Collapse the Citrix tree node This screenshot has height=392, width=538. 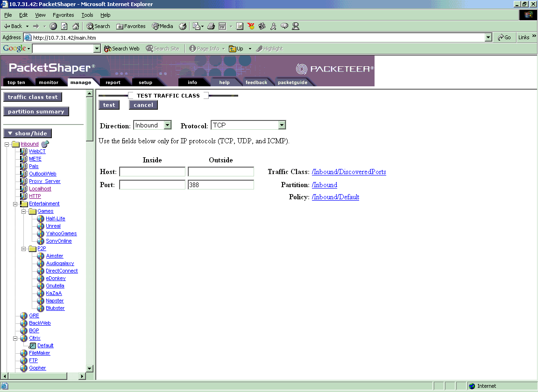click(x=15, y=338)
